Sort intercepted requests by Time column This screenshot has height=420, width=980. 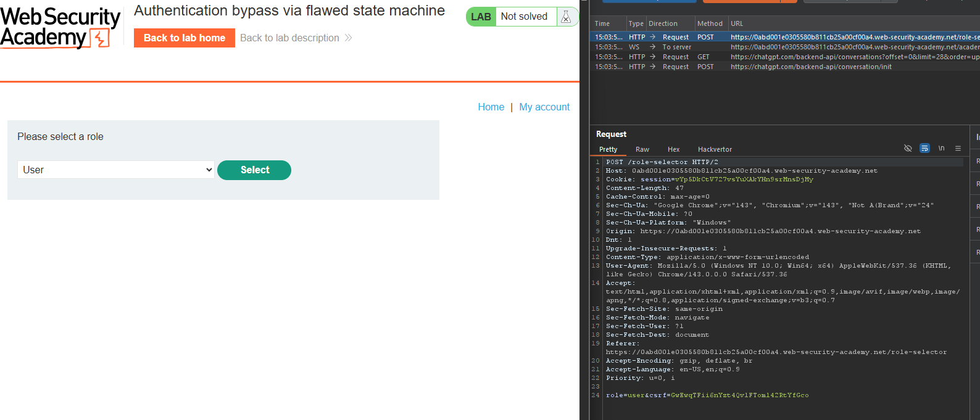pyautogui.click(x=608, y=23)
